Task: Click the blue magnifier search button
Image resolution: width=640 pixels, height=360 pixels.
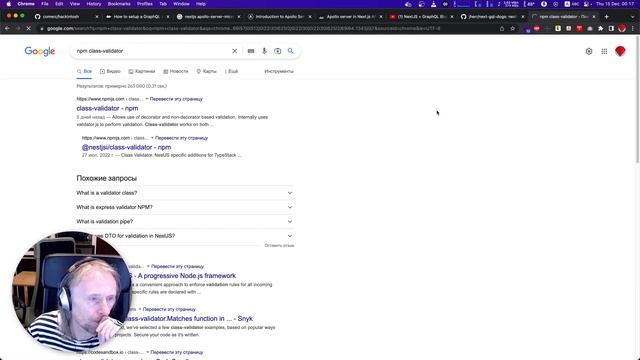Action: pyautogui.click(x=291, y=51)
